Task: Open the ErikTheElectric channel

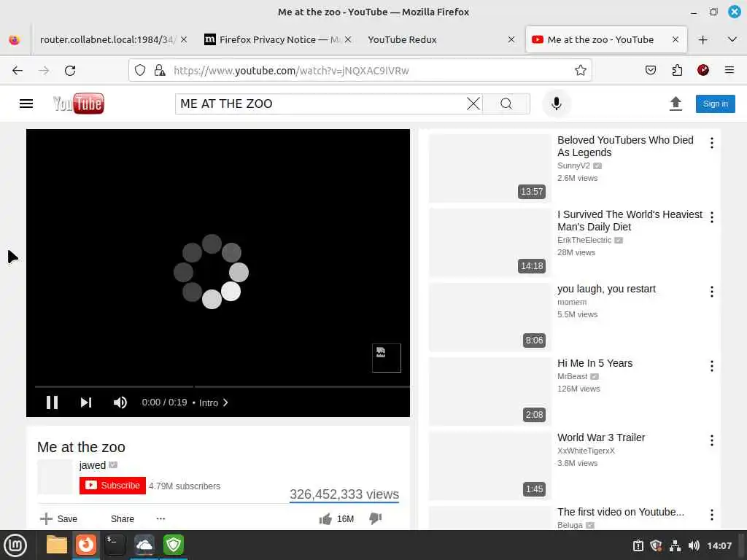Action: [584, 240]
